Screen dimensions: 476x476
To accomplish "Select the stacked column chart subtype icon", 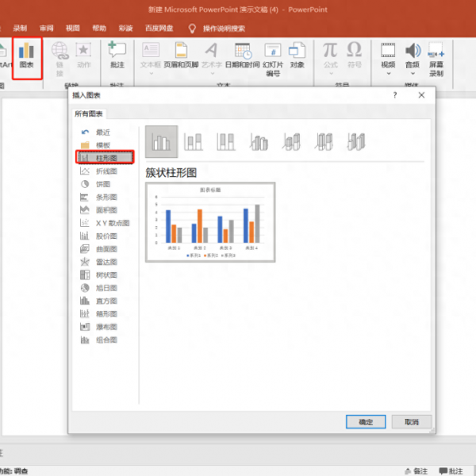I will coord(194,141).
